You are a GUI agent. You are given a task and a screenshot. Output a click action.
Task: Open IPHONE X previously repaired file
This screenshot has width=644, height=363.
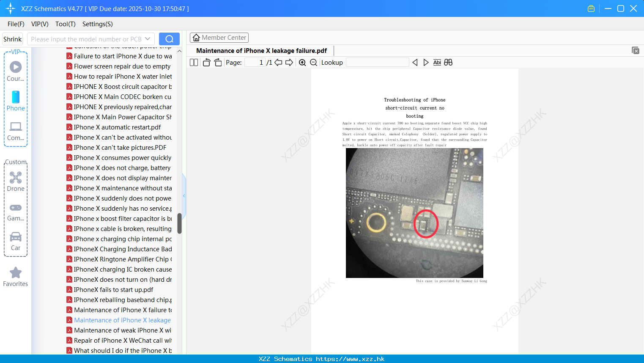(119, 107)
